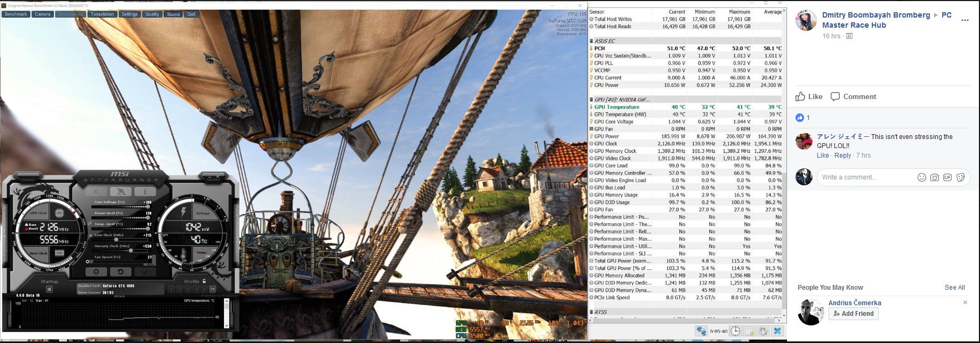Select the GPU Temperature sensor row
Viewport: 980px width, 343px height.
(x=686, y=107)
